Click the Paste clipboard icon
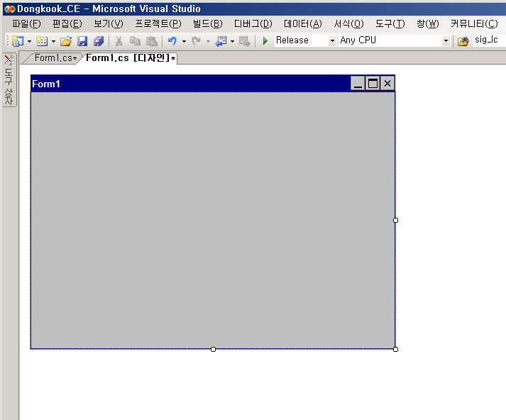Image resolution: width=506 pixels, height=420 pixels. [152, 41]
